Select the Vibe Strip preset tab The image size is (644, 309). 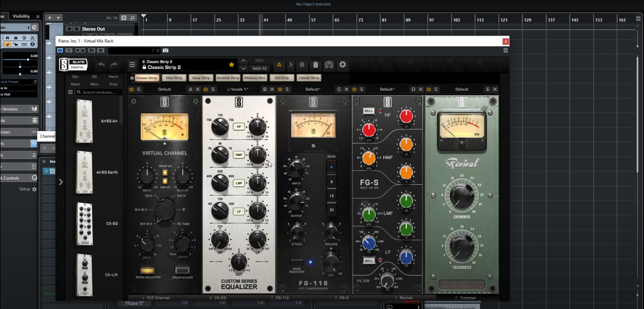click(174, 78)
